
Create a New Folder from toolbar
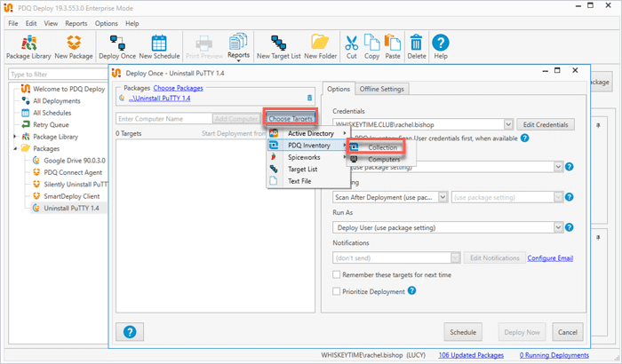321,47
